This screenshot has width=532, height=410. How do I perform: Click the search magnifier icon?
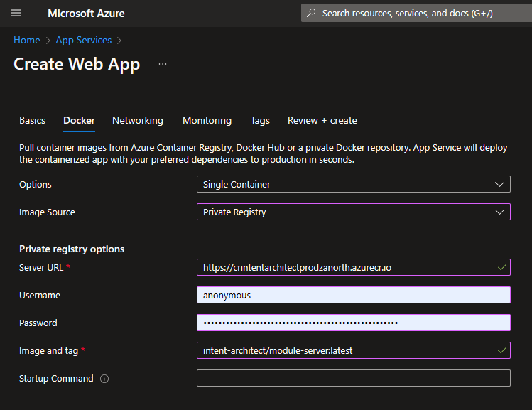[311, 14]
